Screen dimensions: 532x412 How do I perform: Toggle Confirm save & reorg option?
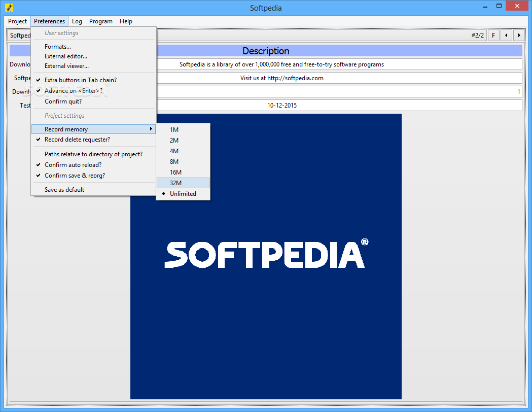(94, 176)
